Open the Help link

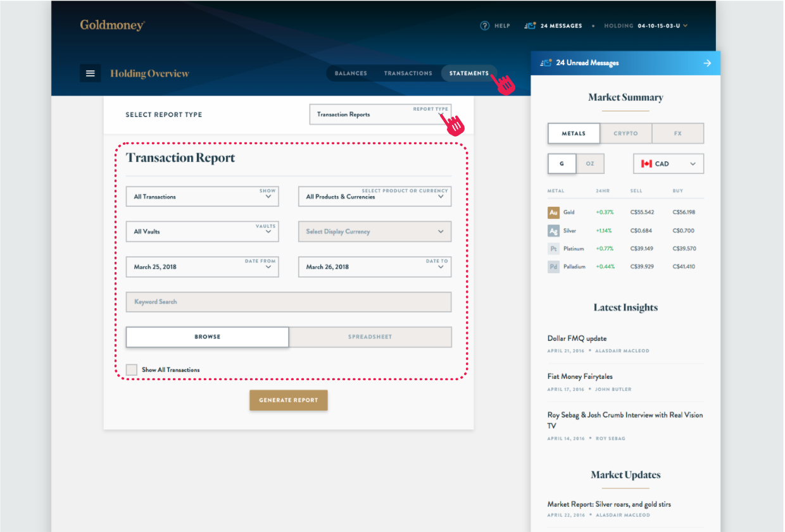[502, 26]
